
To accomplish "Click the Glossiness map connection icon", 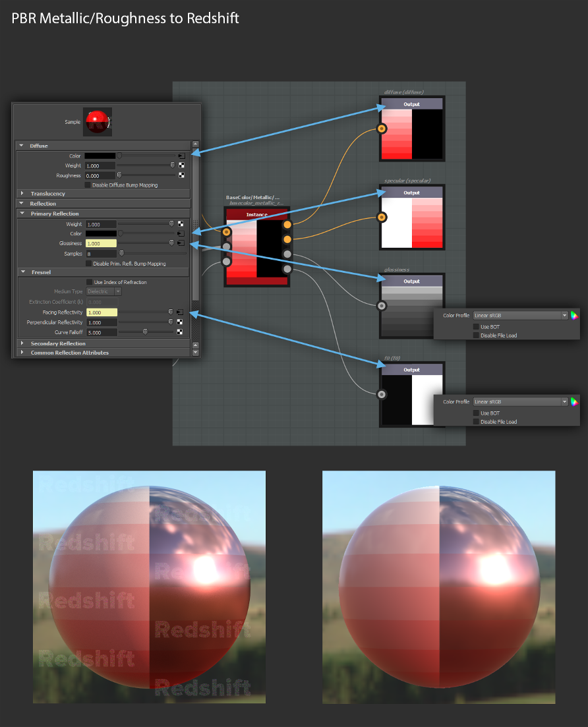I will (x=181, y=243).
